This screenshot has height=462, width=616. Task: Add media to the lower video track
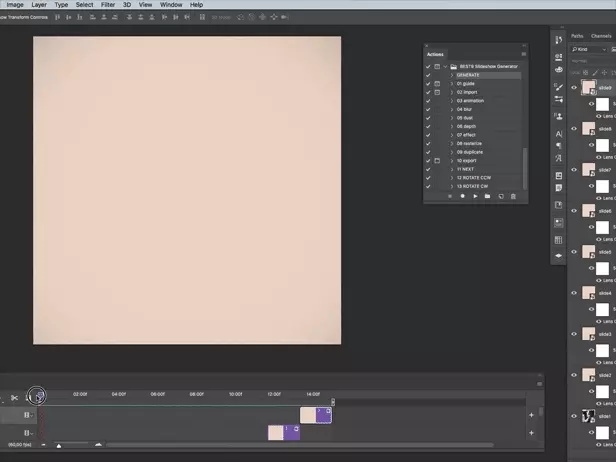pos(531,433)
